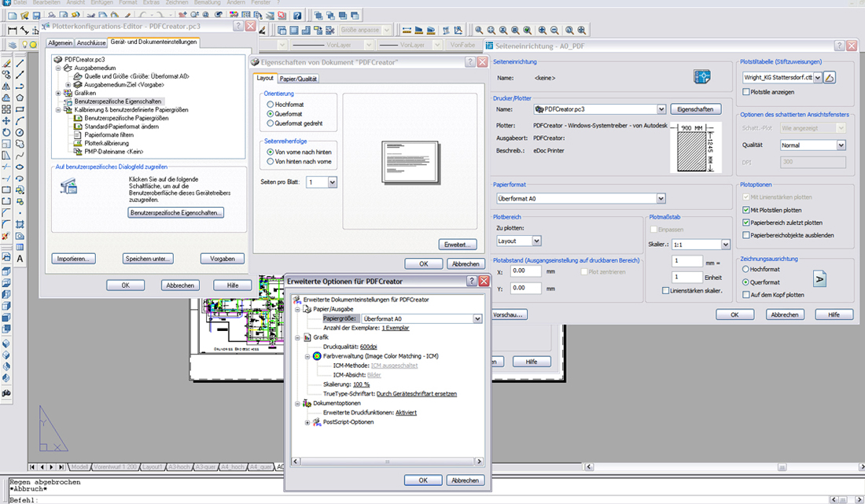865x504 pixels.
Task: Enable the Plotstile anzeigen checkbox
Action: tap(745, 92)
